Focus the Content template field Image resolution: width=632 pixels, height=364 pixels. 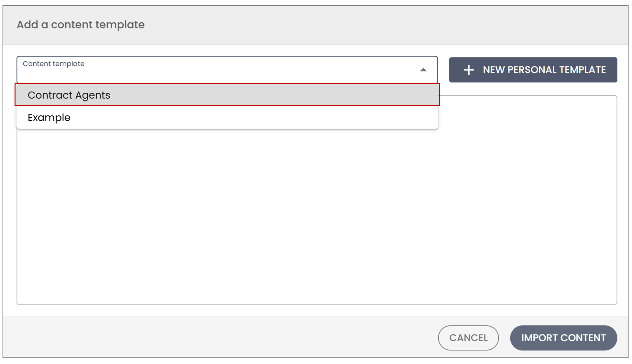point(227,70)
